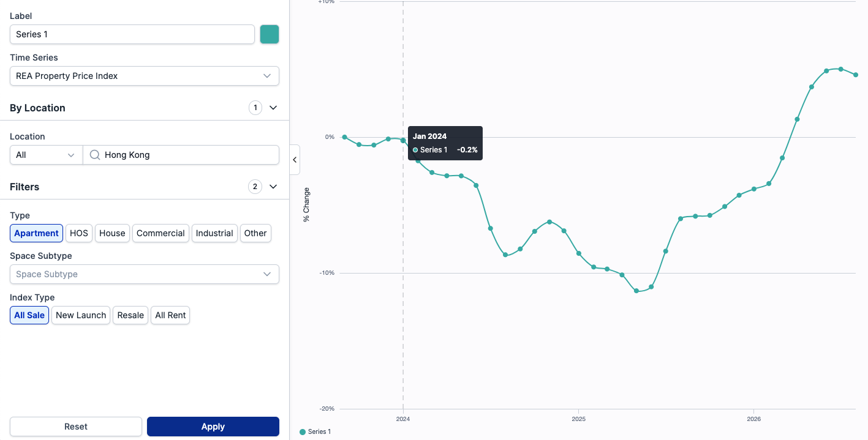This screenshot has height=440, width=868.
Task: Click the By Location count badge
Action: click(255, 108)
